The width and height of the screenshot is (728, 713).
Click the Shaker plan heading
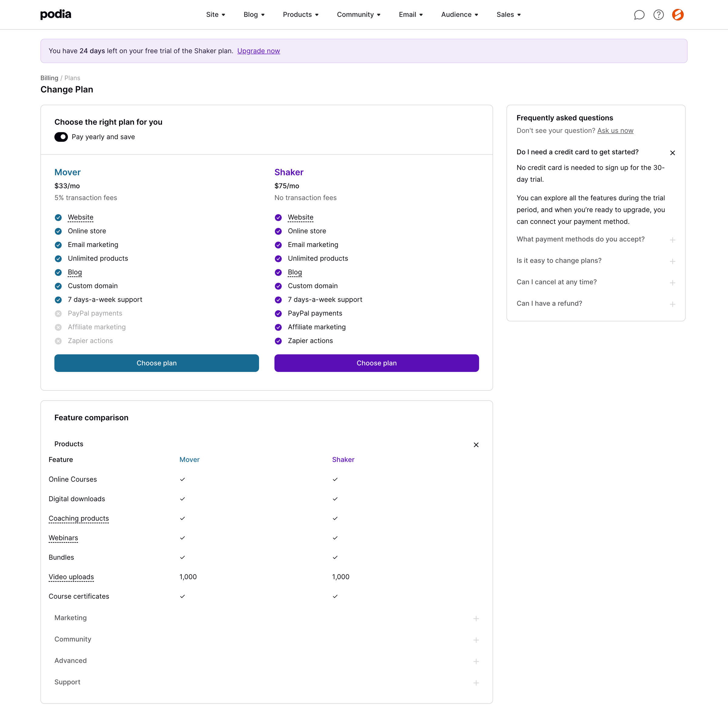click(x=289, y=172)
